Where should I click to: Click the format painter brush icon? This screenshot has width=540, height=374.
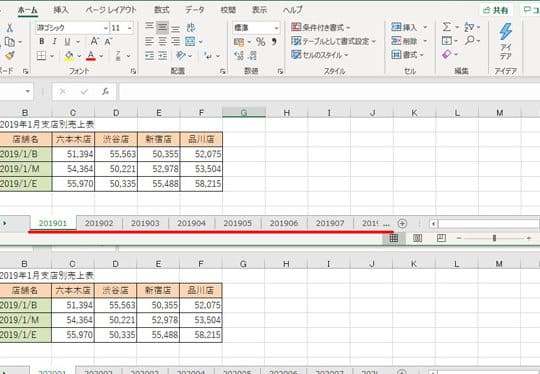tap(9, 55)
